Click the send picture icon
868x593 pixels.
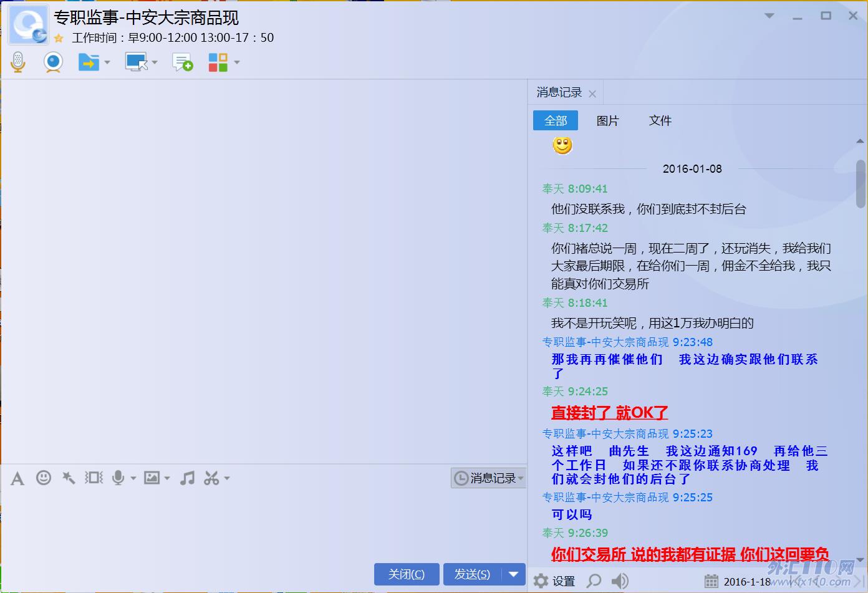(x=152, y=478)
